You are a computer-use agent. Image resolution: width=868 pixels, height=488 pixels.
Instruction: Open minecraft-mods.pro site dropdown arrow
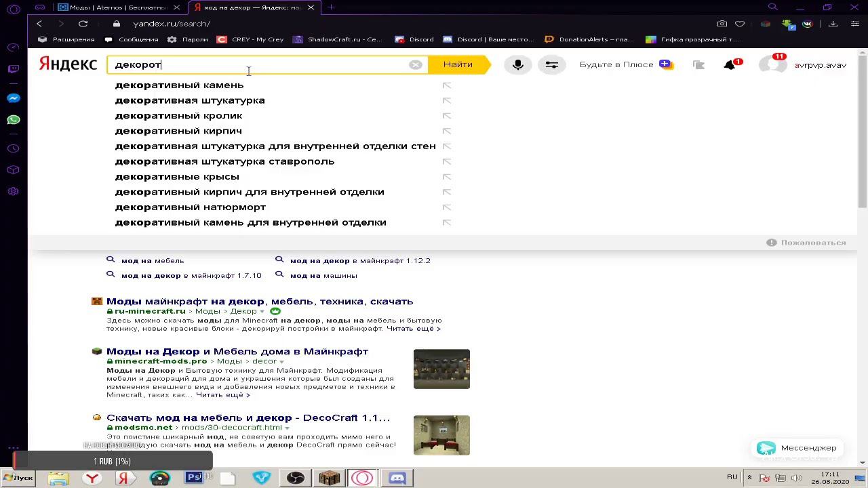281,362
